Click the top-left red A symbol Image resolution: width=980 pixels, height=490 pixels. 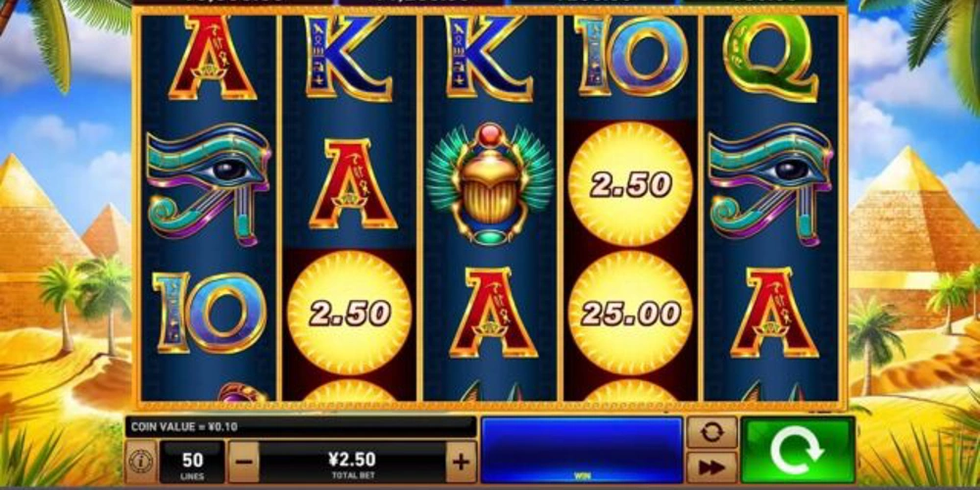click(x=212, y=58)
